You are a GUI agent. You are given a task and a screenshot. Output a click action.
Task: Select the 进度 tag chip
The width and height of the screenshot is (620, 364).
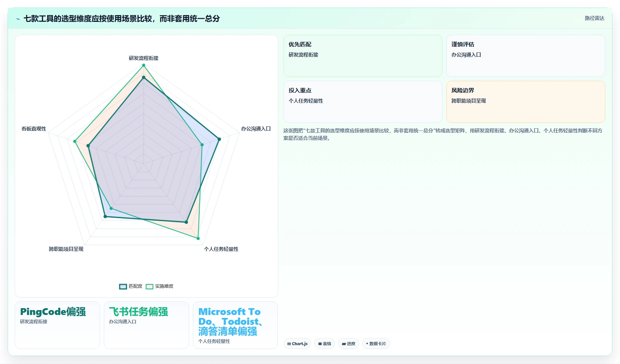click(349, 344)
